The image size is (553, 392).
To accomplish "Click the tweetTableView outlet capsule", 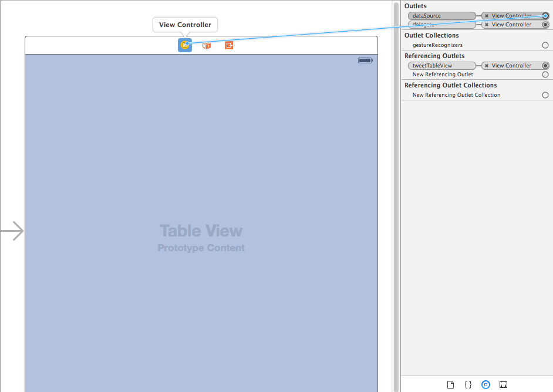I will point(441,65).
